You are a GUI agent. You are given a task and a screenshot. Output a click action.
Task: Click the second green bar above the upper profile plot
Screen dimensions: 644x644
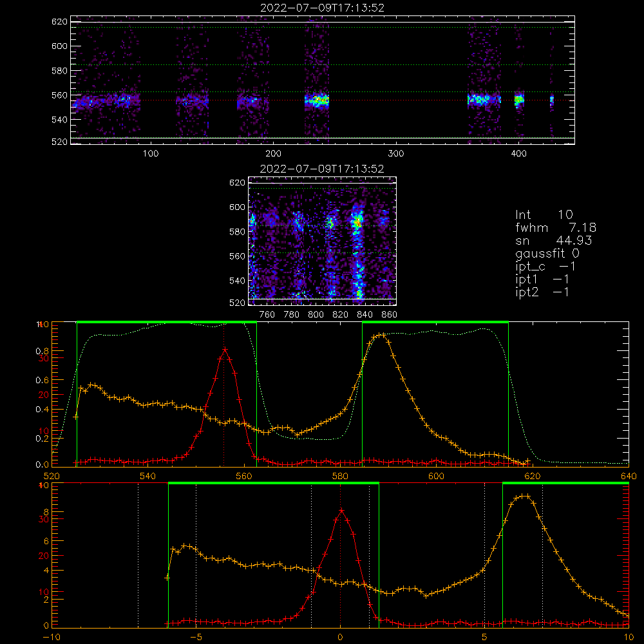tap(435, 322)
